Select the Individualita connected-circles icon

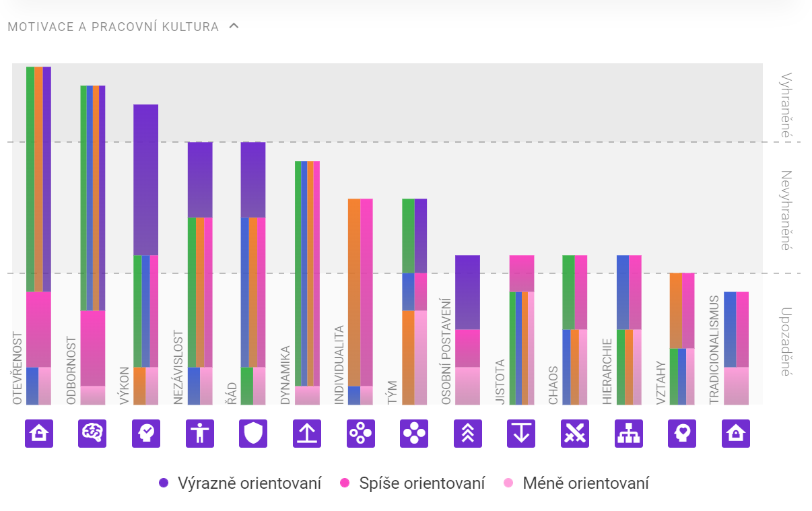360,434
